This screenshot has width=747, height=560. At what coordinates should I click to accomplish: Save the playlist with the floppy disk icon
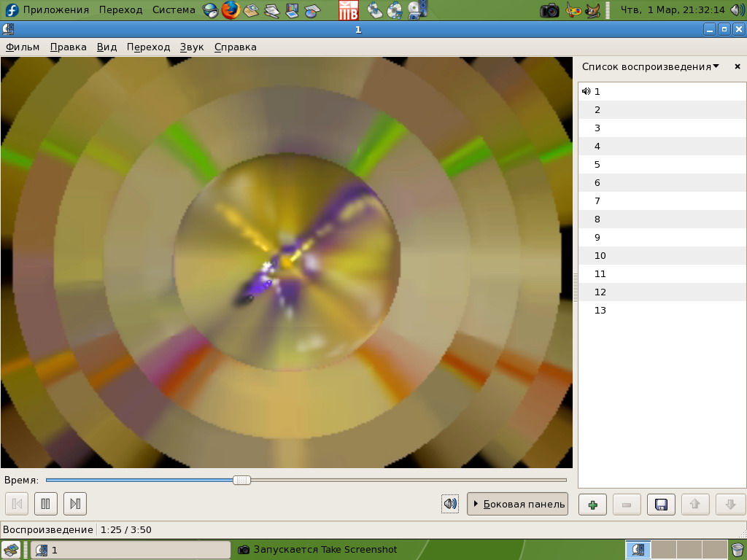(661, 505)
